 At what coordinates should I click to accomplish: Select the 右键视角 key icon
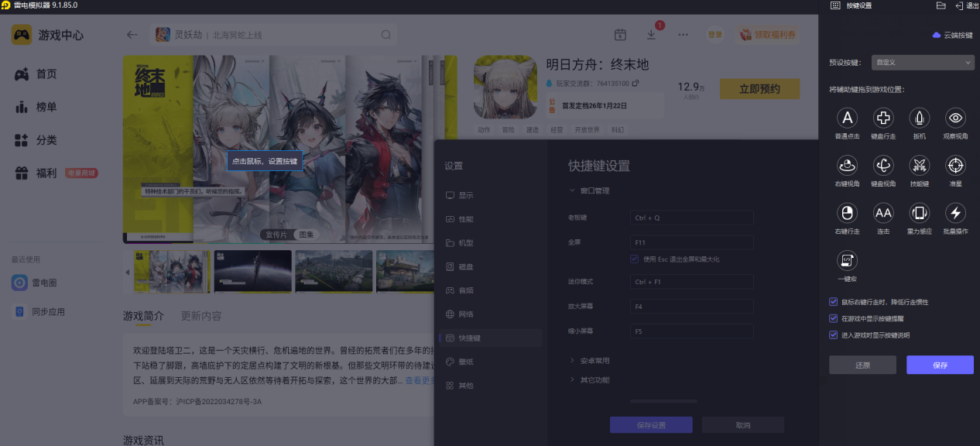[848, 165]
